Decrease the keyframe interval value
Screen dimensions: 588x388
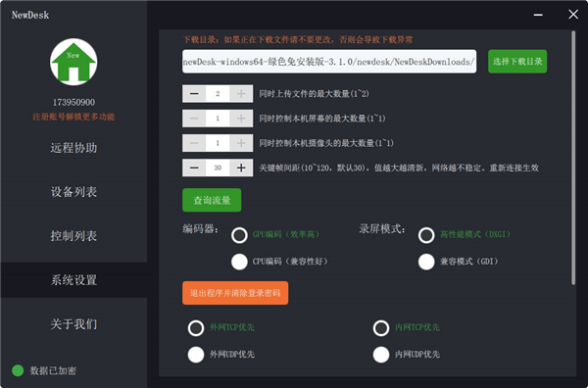194,168
